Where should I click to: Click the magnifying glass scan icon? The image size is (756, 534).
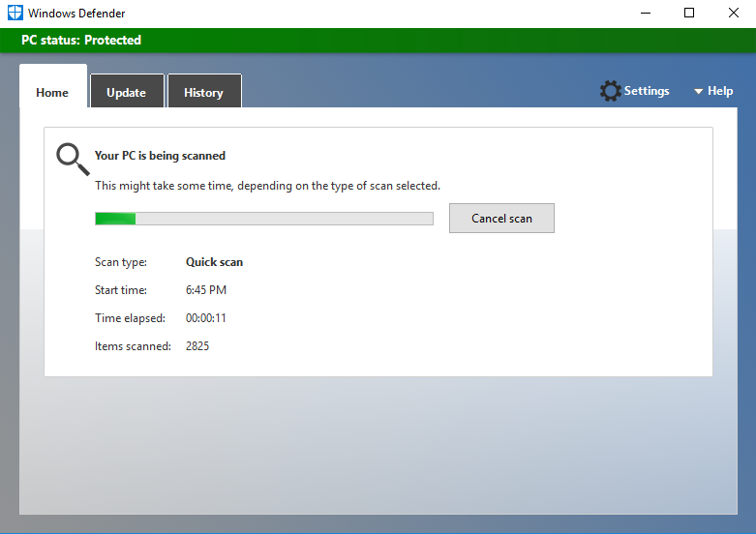(72, 159)
